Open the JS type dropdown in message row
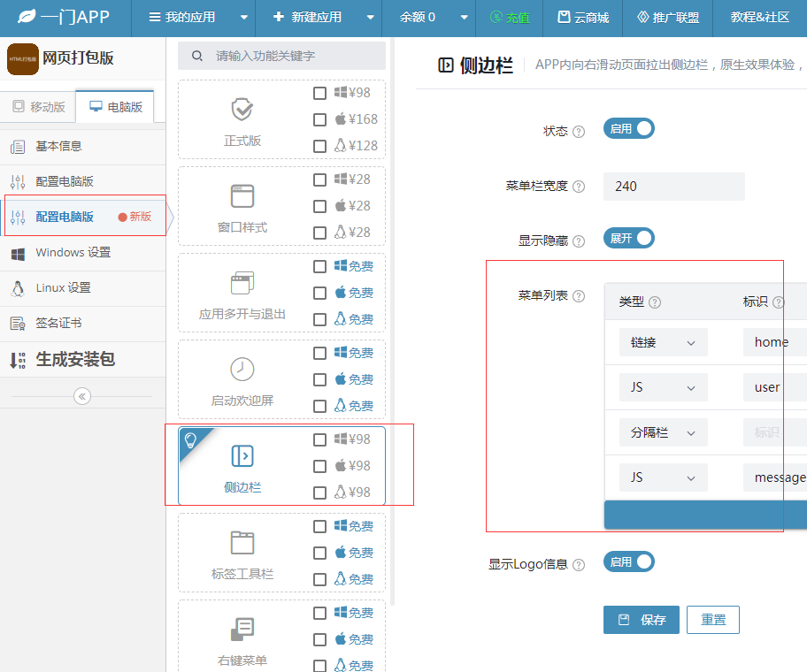Screen dimensions: 807x672 pos(664,477)
